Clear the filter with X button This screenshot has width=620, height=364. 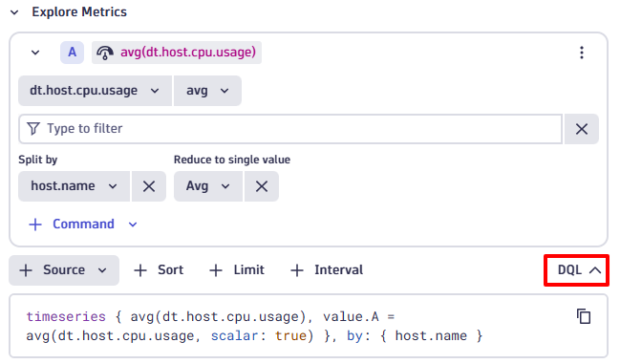(x=581, y=129)
